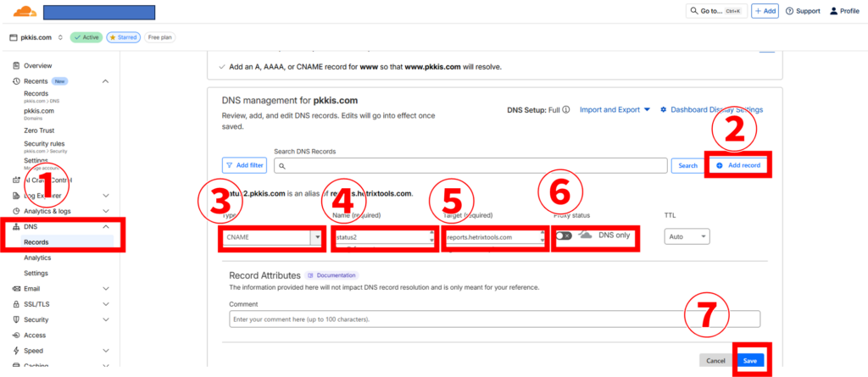Toggle the Starred badge for pkkis.com
Image resolution: width=868 pixels, height=377 pixels.
(x=122, y=37)
